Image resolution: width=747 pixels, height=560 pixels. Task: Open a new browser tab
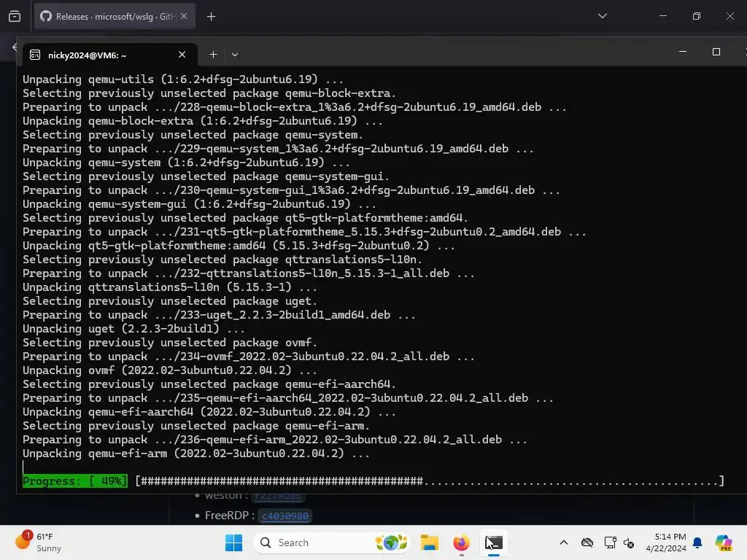(x=211, y=17)
